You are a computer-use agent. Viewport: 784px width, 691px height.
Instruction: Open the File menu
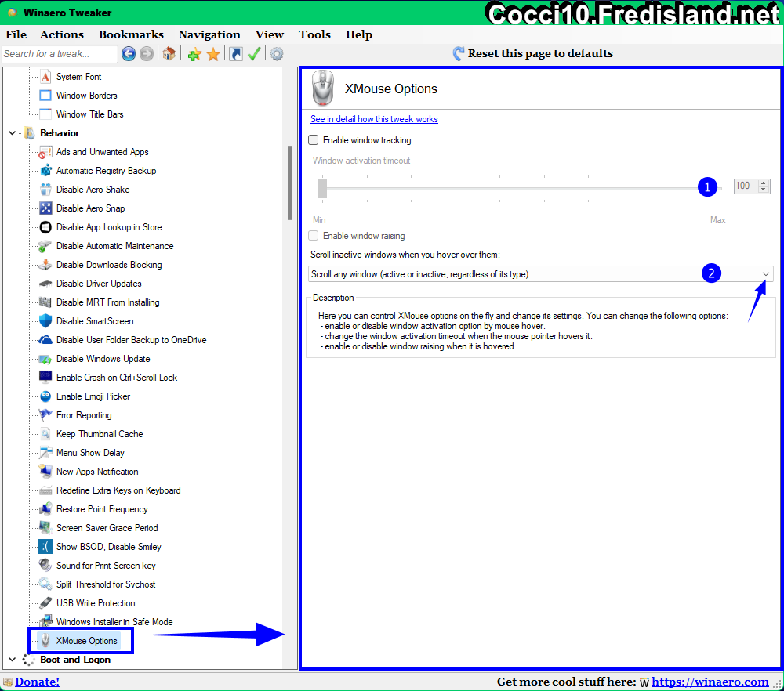tap(16, 34)
